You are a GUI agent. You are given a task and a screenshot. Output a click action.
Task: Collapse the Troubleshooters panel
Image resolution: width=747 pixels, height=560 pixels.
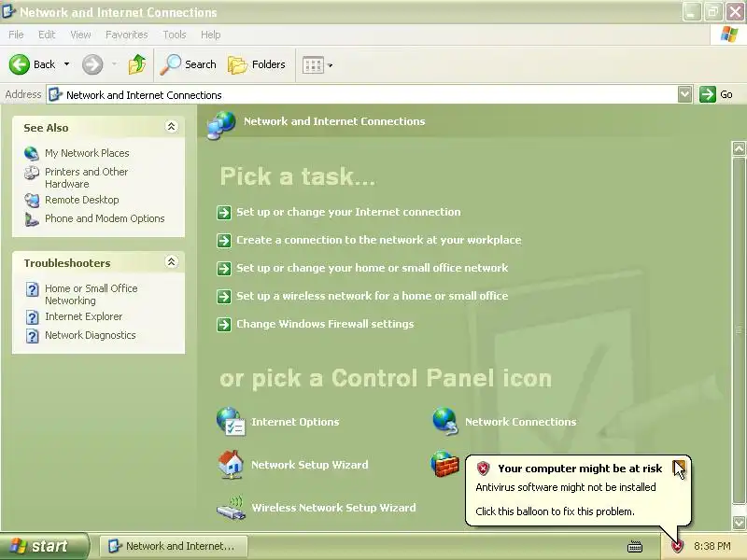pos(171,262)
